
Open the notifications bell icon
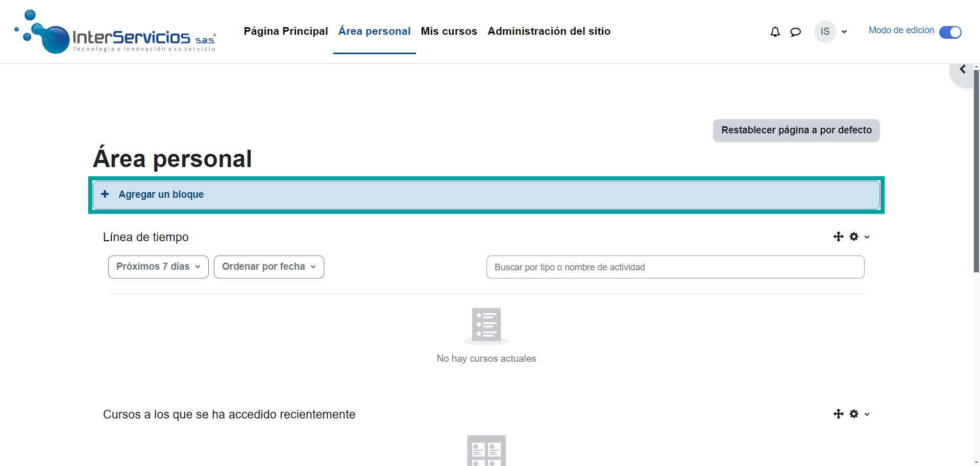tap(775, 32)
